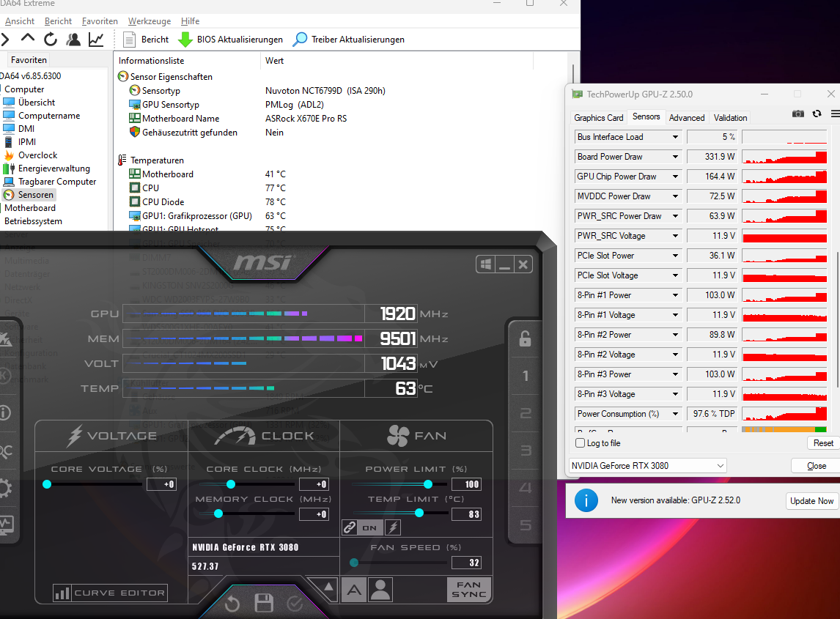Screen dimensions: 840x619
Task: Switch to GPU-Z Graphics Card tab
Action: point(598,118)
